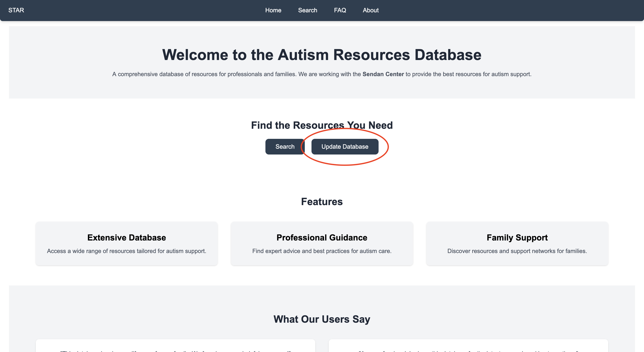Screen dimensions: 644x352
Task: Click What Our Users Say heading
Action: pyautogui.click(x=322, y=319)
